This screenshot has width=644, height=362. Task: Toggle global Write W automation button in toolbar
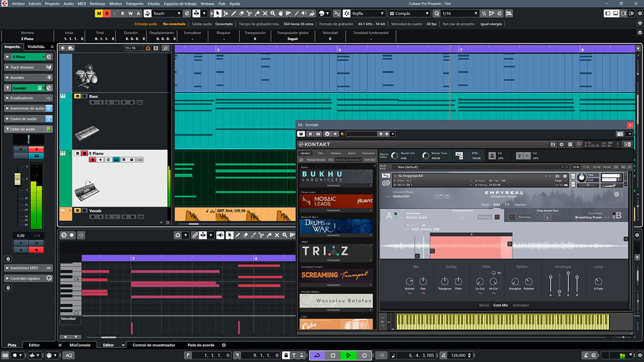[130, 13]
